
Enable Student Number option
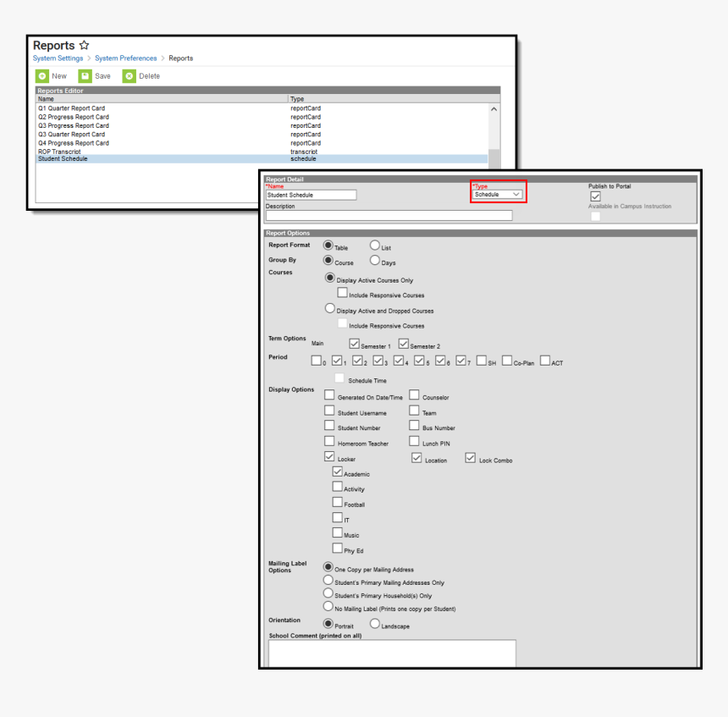(329, 425)
